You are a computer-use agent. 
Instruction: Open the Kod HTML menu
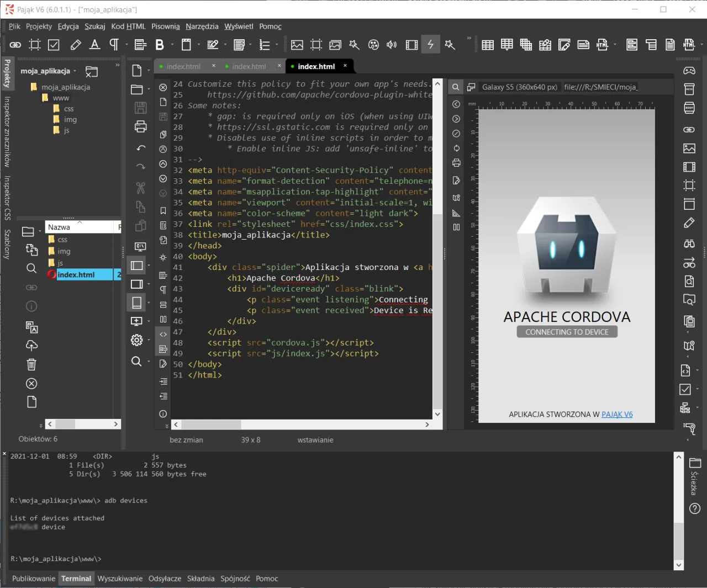click(x=128, y=27)
